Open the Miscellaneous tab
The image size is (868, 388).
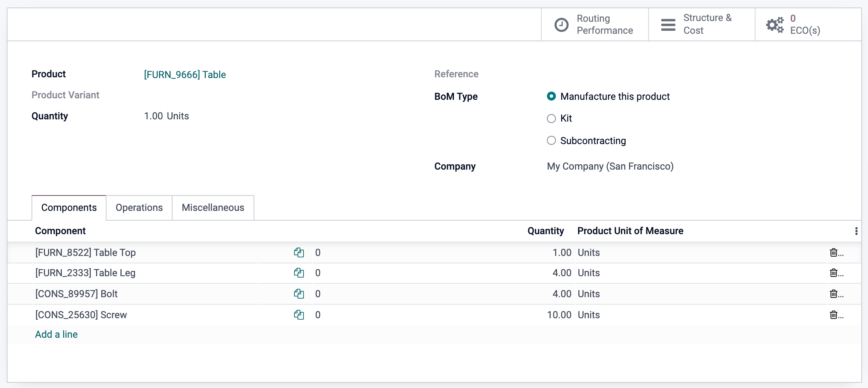click(213, 208)
